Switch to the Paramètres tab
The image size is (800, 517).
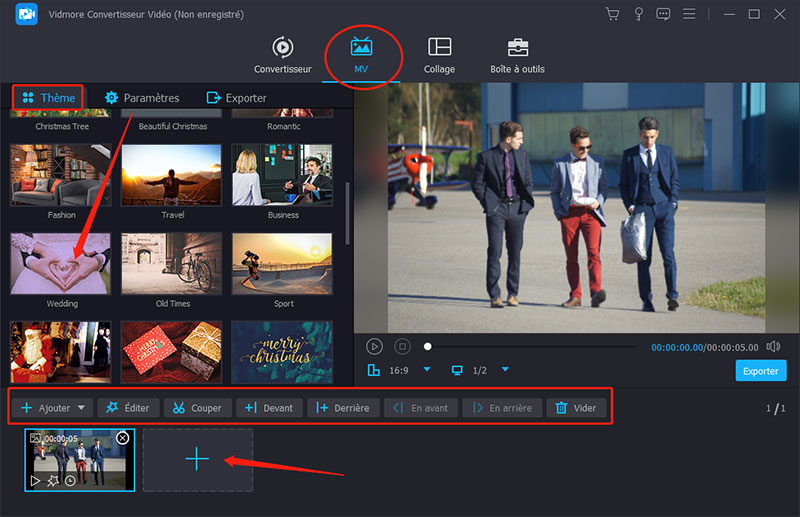(x=142, y=98)
